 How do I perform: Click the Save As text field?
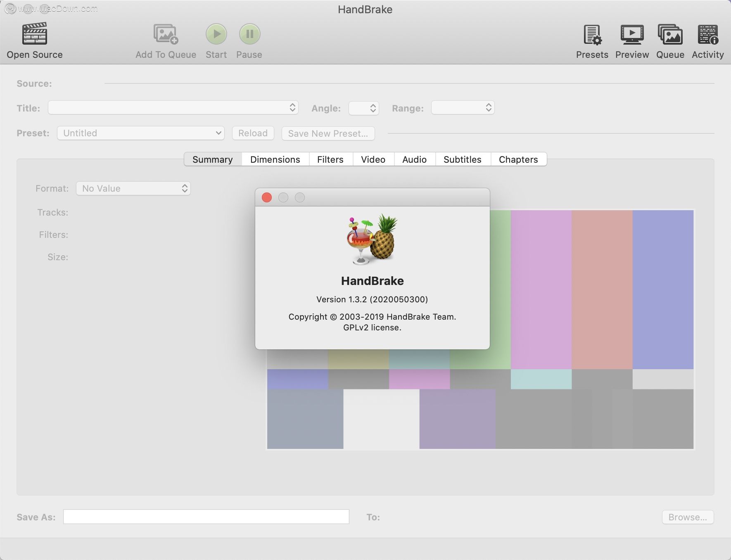coord(206,517)
